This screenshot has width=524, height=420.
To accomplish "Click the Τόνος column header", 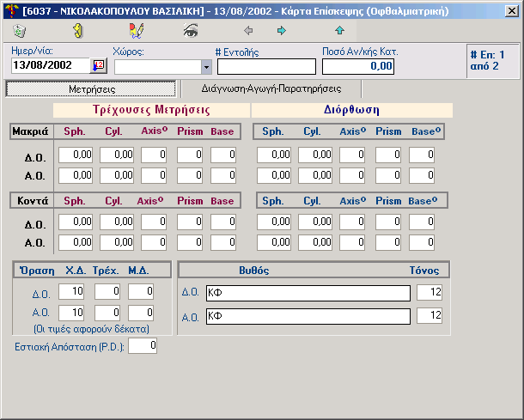I will click(x=424, y=271).
